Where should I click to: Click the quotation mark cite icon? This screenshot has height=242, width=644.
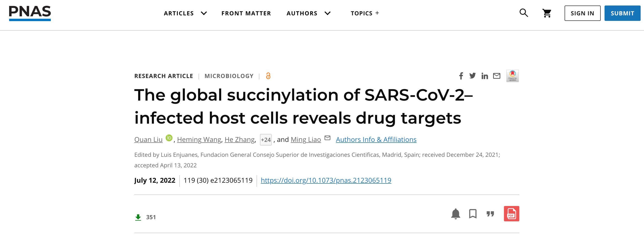[x=490, y=214]
